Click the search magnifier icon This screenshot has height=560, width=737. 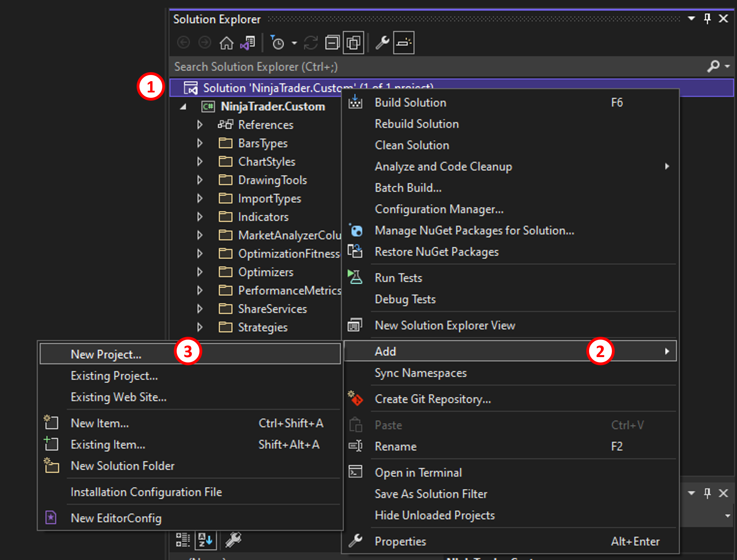713,66
